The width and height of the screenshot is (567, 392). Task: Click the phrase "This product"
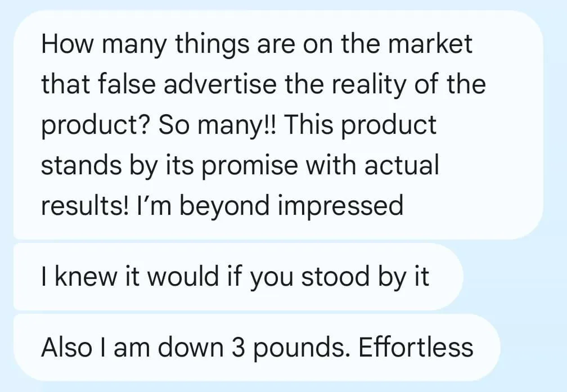(360, 125)
